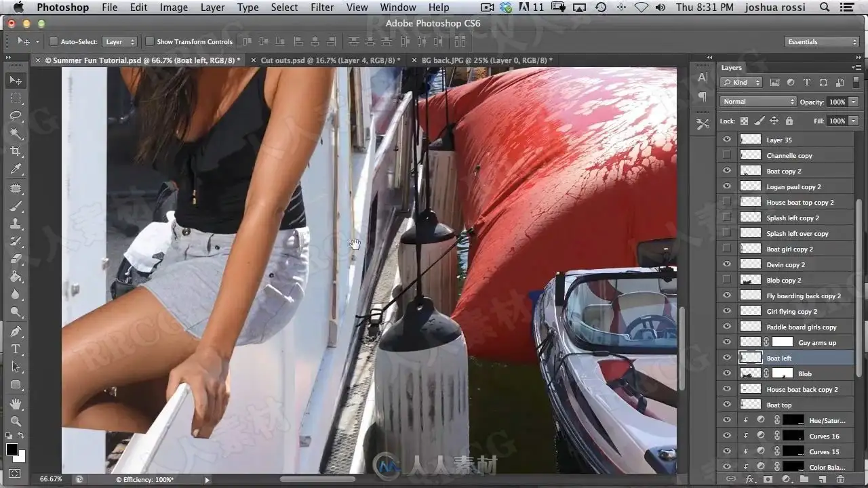Open the Character panel icon
868x488 pixels.
(x=703, y=78)
